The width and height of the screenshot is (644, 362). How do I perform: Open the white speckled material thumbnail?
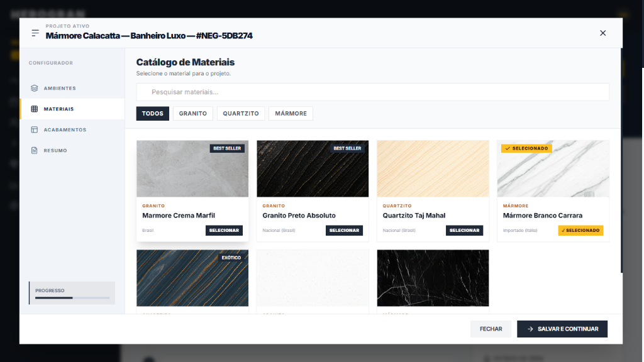pyautogui.click(x=313, y=278)
